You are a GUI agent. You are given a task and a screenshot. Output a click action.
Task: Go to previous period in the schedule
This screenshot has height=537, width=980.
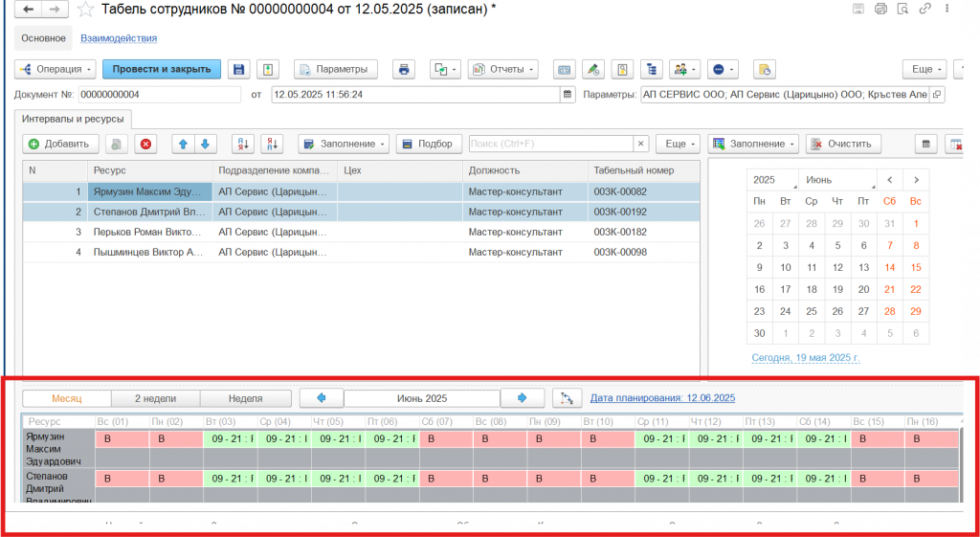(322, 397)
